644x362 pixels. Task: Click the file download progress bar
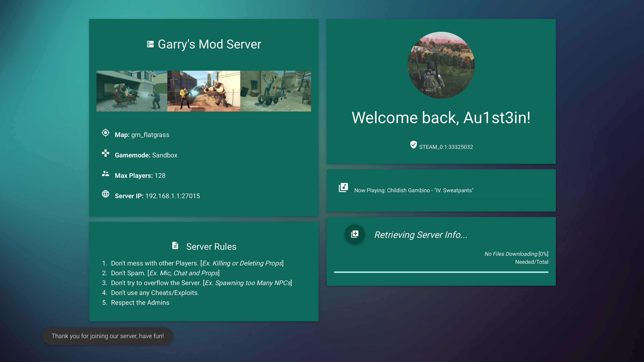(x=441, y=272)
